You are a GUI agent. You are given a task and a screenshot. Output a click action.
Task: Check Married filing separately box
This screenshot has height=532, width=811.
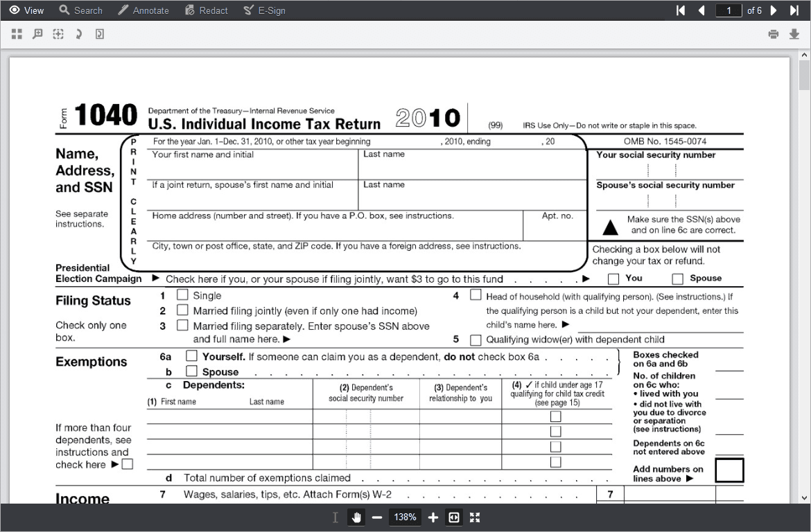pyautogui.click(x=182, y=325)
